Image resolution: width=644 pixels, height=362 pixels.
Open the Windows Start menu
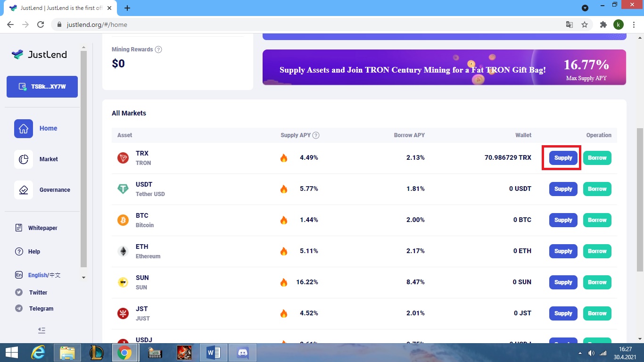click(x=11, y=353)
